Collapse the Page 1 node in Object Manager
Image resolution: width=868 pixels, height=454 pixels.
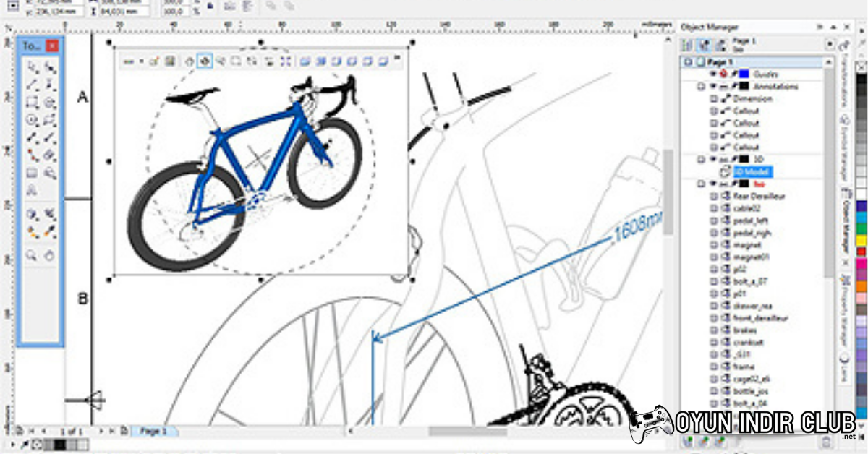(x=689, y=61)
